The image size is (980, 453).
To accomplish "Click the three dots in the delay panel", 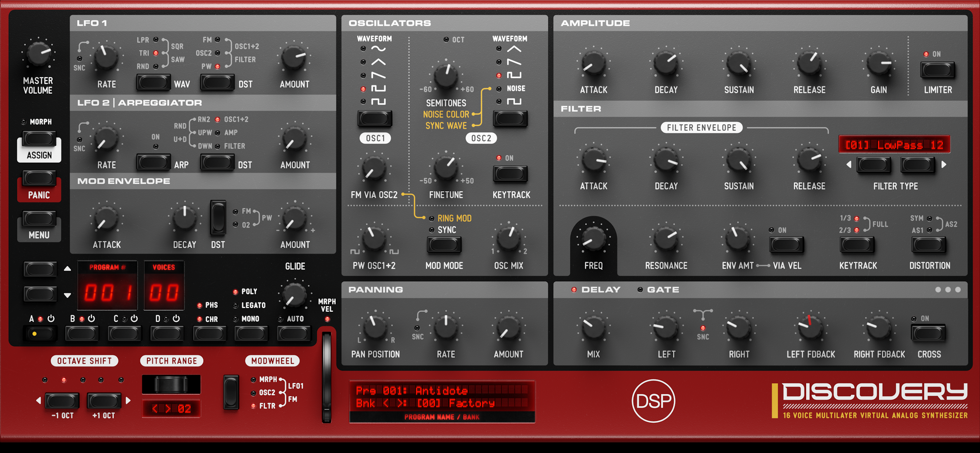I will 948,290.
